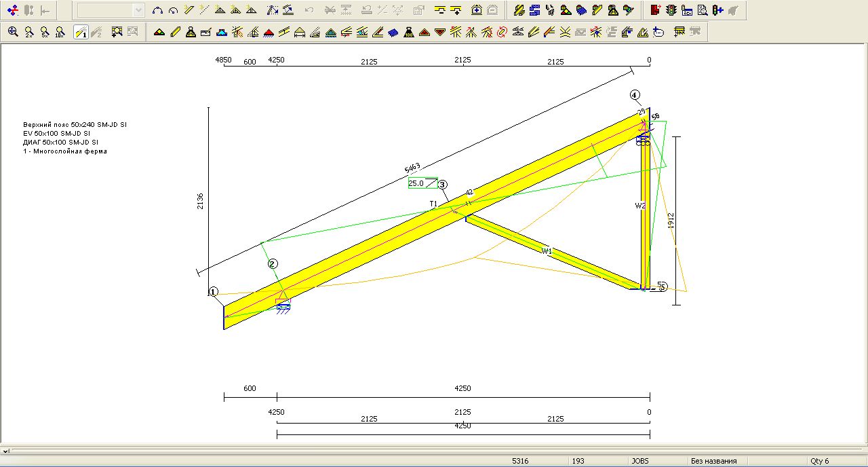Click the 4850 dimension at top left
Screen dimensions: 868x467
[x=223, y=60]
